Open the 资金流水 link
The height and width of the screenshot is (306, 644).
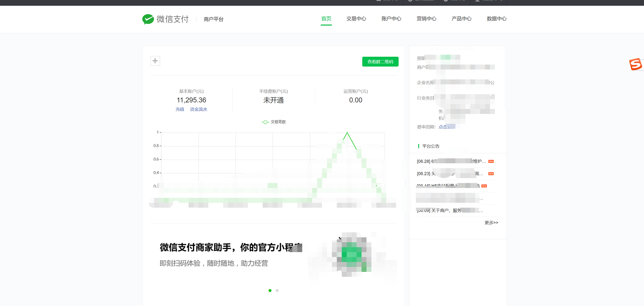(x=198, y=109)
